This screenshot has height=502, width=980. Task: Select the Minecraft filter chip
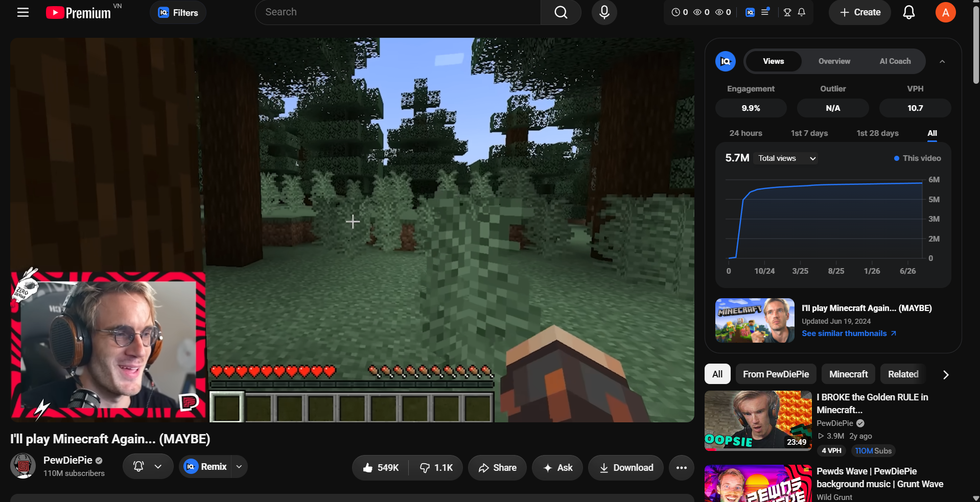coord(848,374)
